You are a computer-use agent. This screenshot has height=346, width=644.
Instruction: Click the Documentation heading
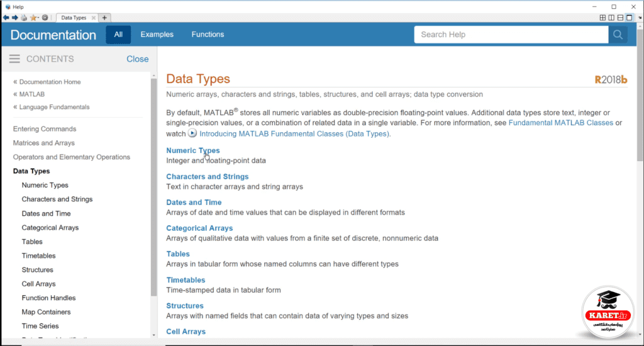[x=53, y=35]
